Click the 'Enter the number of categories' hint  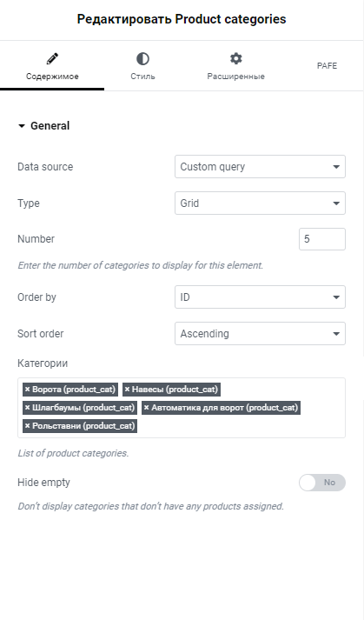click(x=141, y=265)
